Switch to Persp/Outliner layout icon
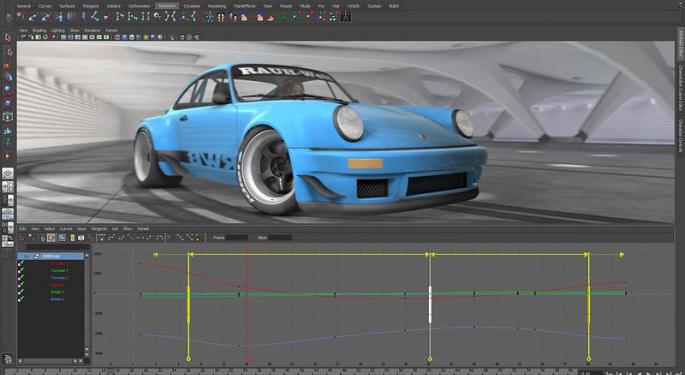Viewport: 685px width, 375px height. [8, 200]
